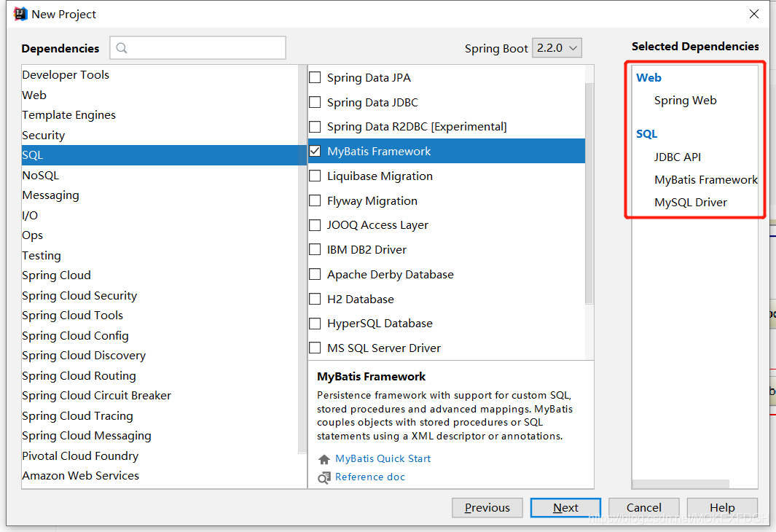Viewport: 776px width, 532px height.
Task: Select MySQL Driver in Selected Dependencies
Action: 690,203
